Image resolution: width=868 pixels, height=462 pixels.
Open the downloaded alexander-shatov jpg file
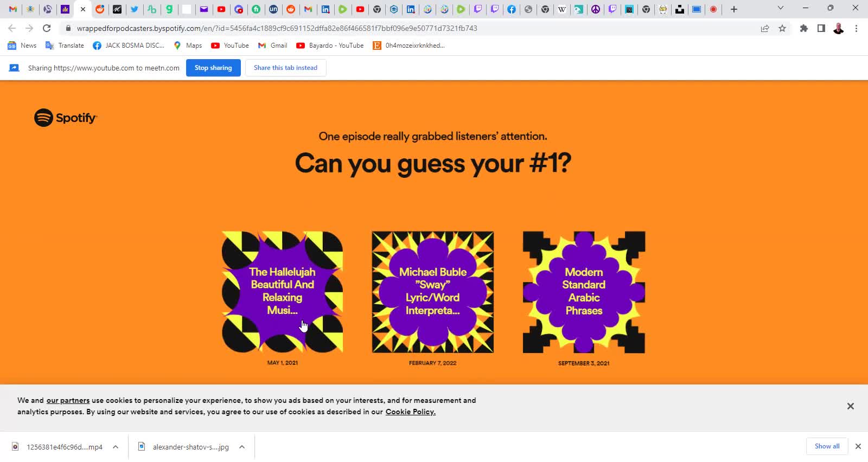184,447
